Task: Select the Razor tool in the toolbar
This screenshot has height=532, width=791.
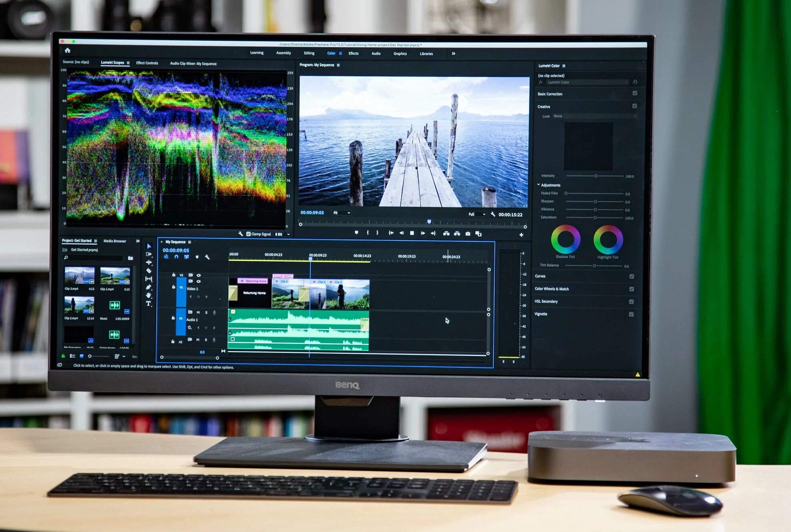Action: click(149, 271)
